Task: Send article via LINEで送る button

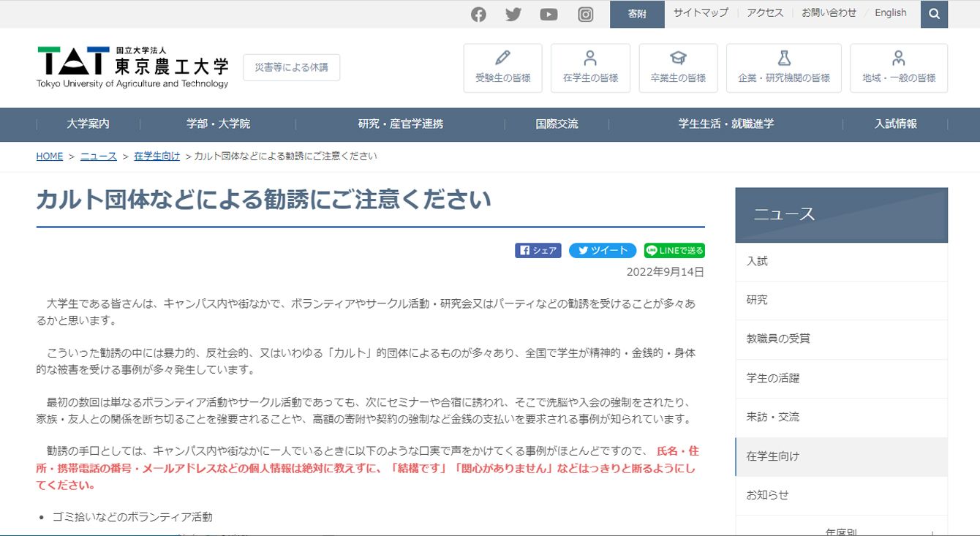Action: [674, 250]
